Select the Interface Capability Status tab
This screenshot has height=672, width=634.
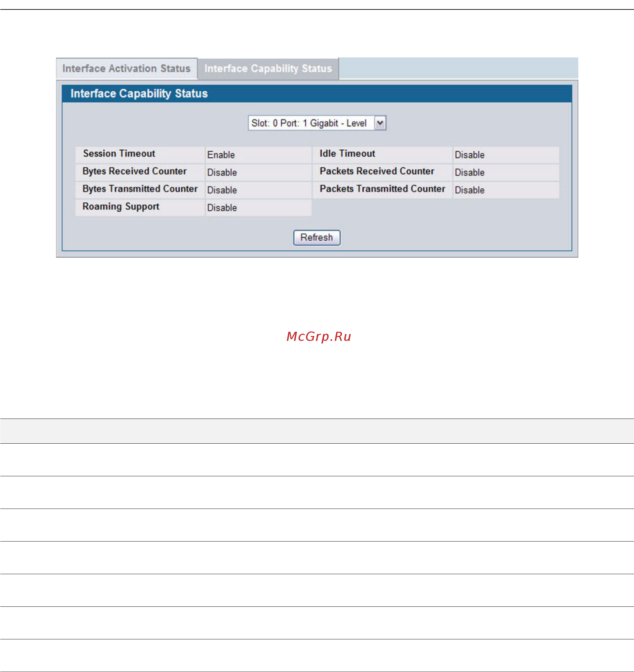268,69
